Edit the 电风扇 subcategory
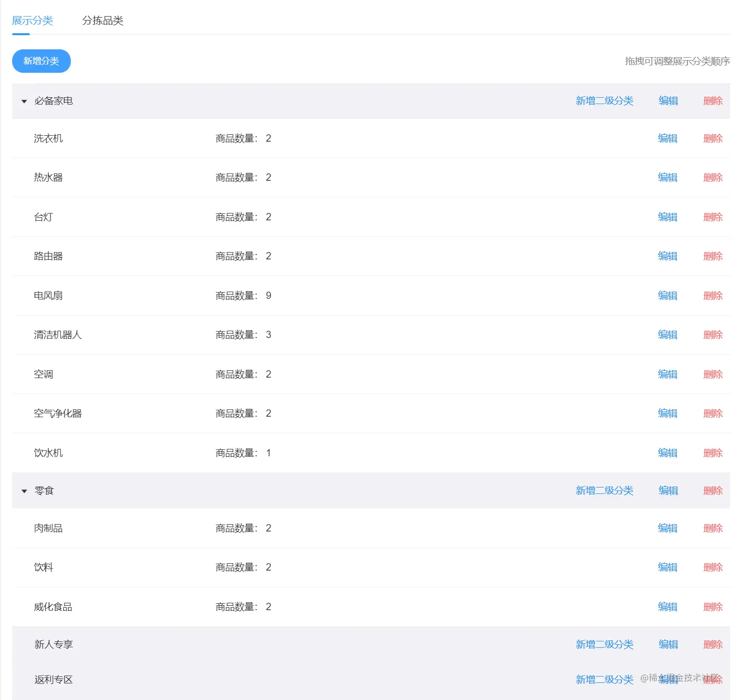Screen dimensions: 736x700 coord(668,296)
